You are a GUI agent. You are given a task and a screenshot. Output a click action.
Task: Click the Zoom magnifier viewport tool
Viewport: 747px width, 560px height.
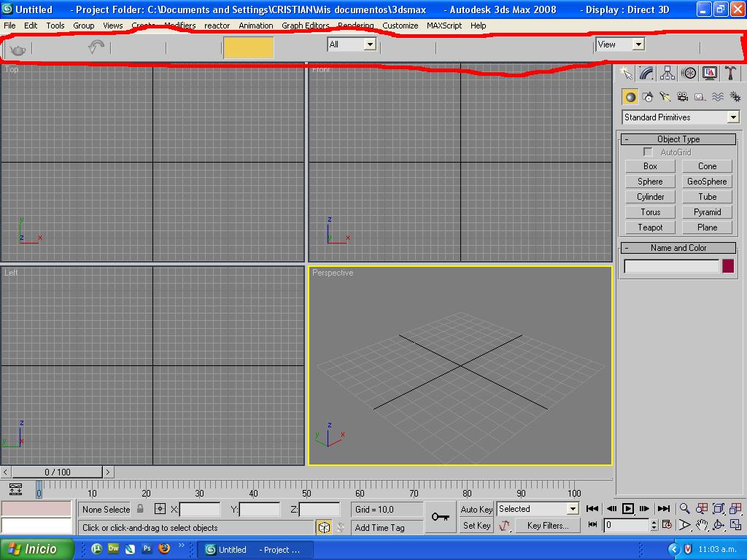pyautogui.click(x=684, y=508)
